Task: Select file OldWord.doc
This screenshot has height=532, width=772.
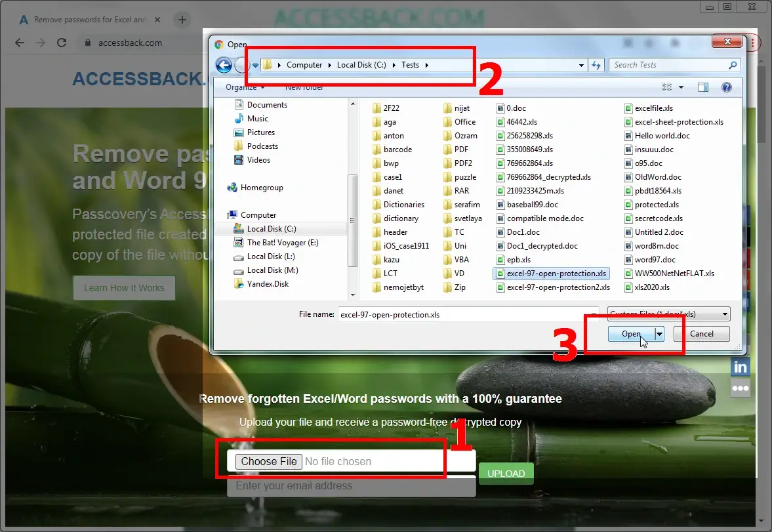Action: 653,177
